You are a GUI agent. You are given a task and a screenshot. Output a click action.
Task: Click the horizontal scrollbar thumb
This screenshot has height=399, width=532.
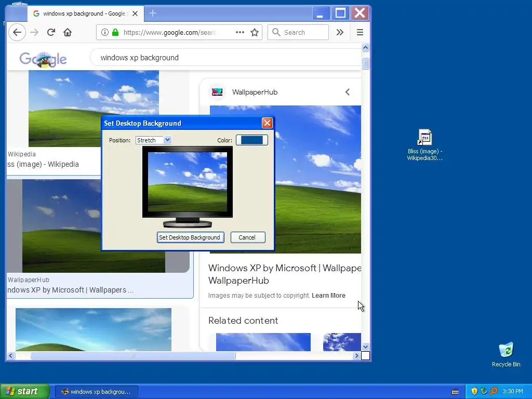pos(133,355)
